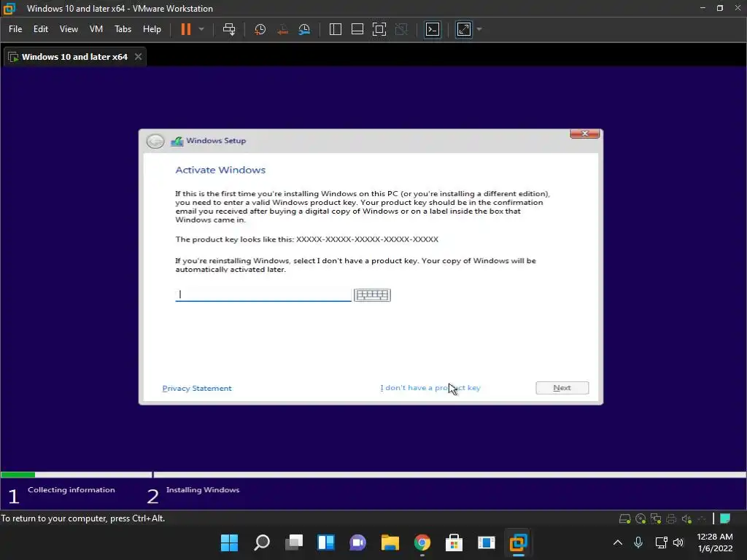Close the Windows Setup dialog
This screenshot has height=560, width=747.
(x=584, y=134)
